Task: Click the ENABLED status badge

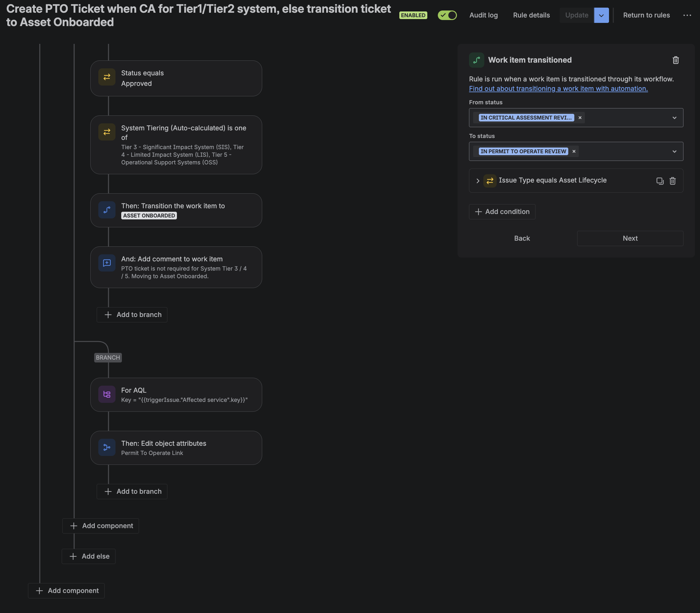Action: click(x=413, y=15)
